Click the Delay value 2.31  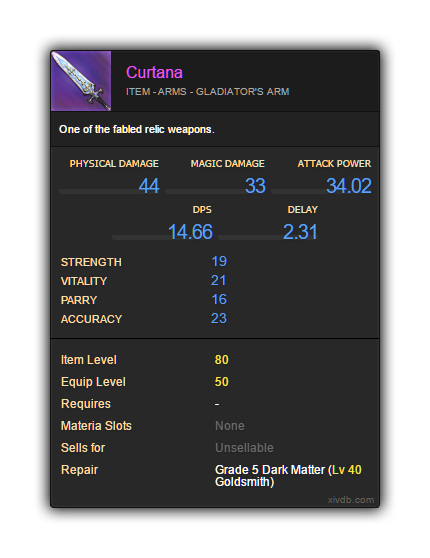300,232
